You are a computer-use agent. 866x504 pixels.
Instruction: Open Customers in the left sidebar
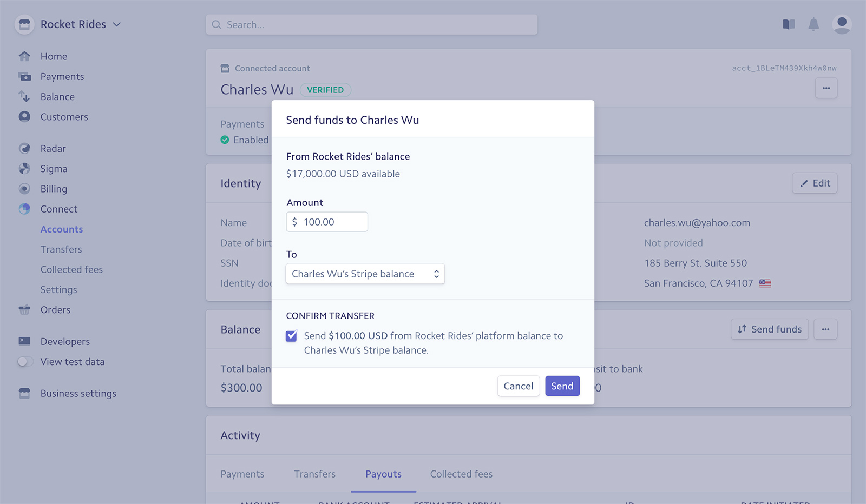64,117
